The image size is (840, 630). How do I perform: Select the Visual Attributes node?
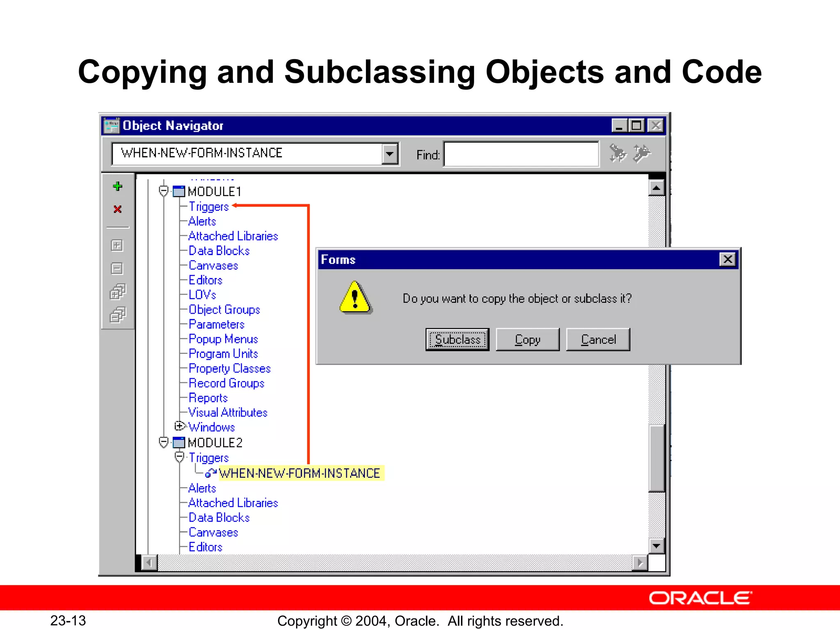(x=228, y=413)
